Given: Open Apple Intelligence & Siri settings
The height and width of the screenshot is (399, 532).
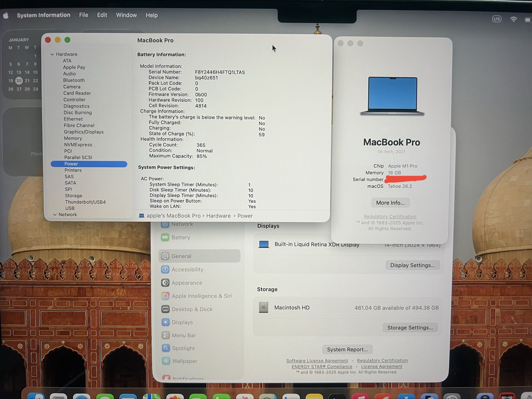Looking at the screenshot, I should pos(201,296).
